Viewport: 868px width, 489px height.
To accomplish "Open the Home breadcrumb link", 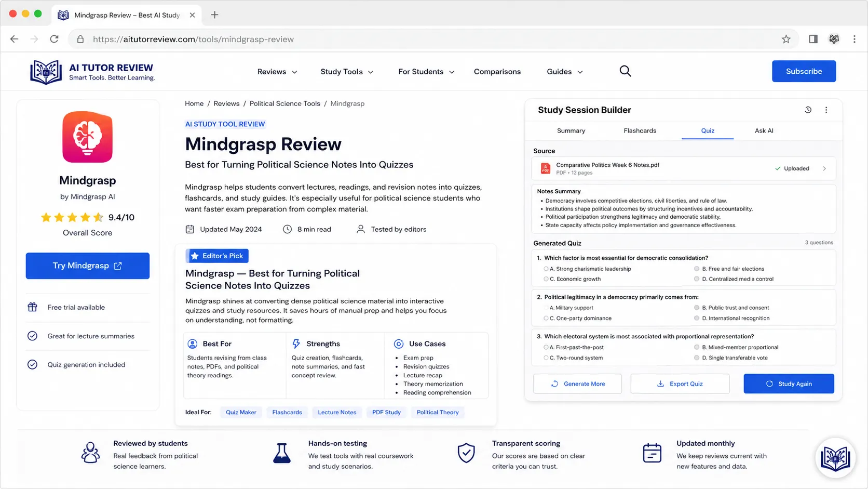I will [194, 103].
